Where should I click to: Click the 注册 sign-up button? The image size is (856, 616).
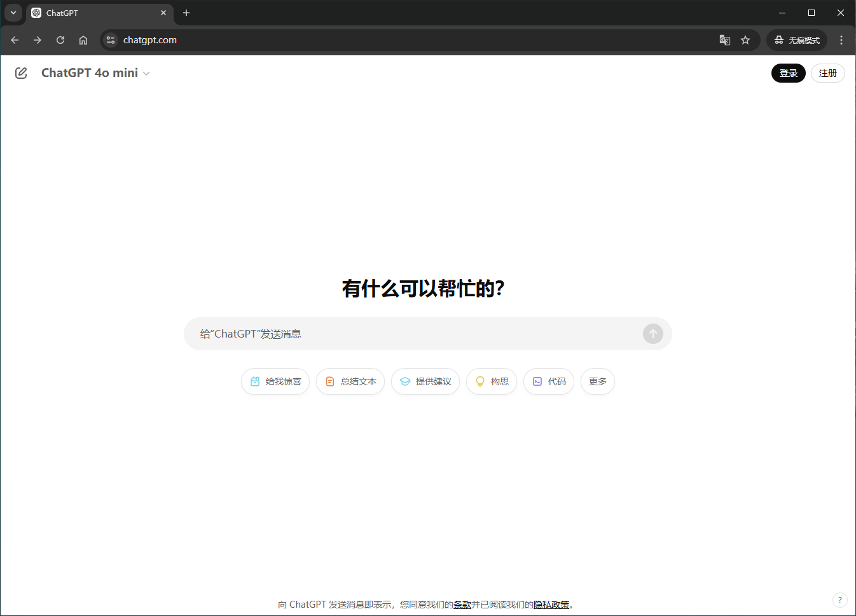(827, 73)
